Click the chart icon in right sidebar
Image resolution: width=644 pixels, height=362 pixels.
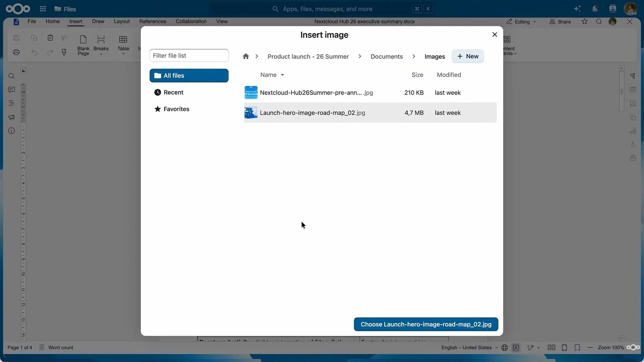(x=633, y=131)
